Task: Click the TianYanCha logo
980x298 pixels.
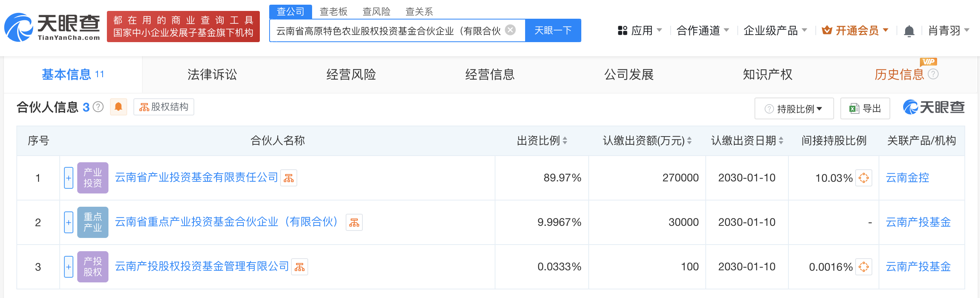Action: tap(52, 27)
